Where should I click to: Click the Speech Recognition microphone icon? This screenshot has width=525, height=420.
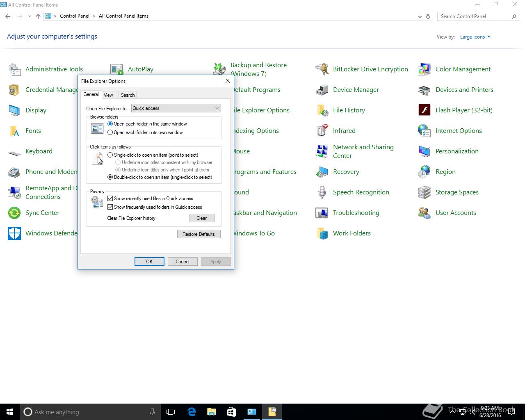click(322, 192)
